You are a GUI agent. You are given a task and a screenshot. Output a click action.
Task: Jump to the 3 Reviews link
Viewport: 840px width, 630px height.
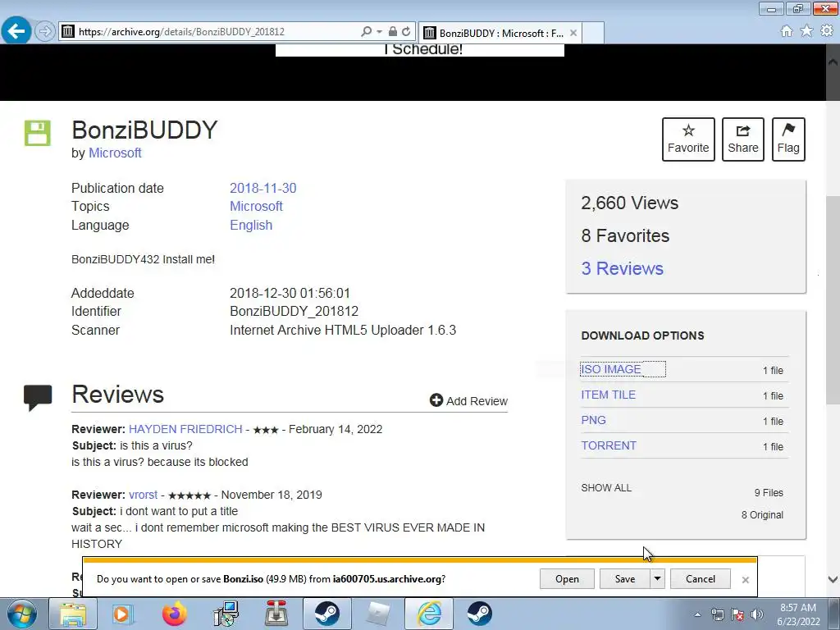(x=622, y=268)
